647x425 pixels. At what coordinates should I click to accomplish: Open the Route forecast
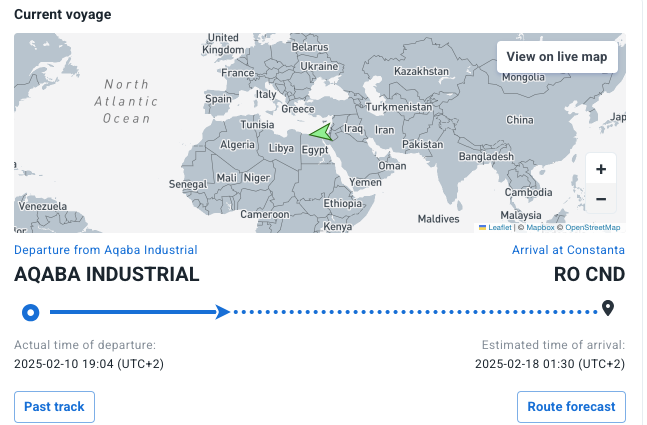click(571, 407)
